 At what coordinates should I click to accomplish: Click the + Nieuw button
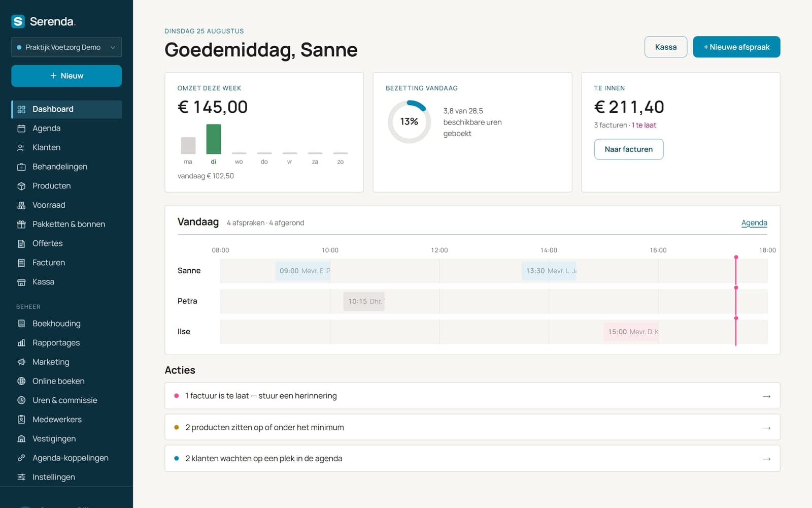(x=66, y=76)
